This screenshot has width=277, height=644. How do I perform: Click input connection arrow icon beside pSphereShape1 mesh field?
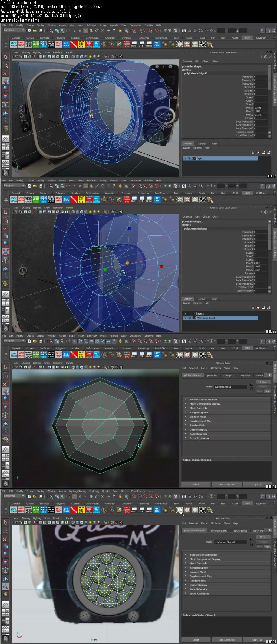[251, 384]
